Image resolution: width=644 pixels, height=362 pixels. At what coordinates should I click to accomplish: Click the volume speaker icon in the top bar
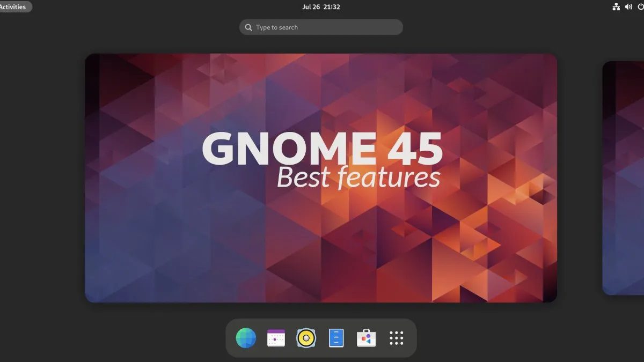tap(628, 7)
